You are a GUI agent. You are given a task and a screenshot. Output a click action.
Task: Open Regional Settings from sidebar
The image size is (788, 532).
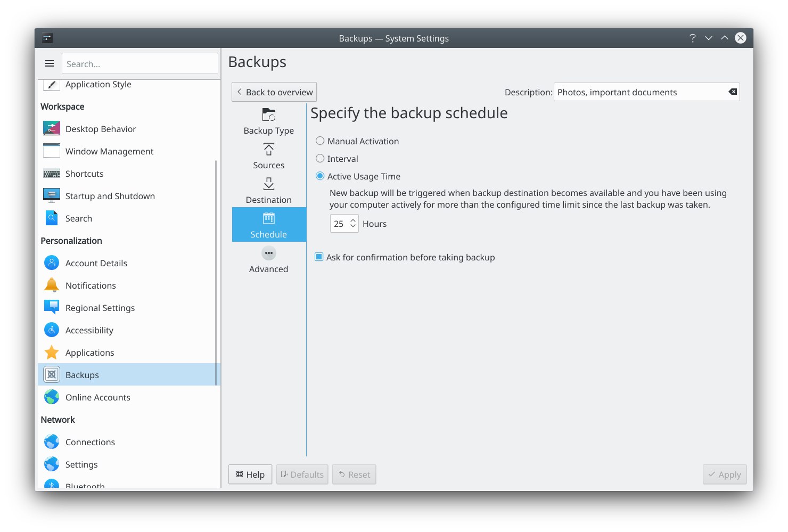(x=100, y=308)
